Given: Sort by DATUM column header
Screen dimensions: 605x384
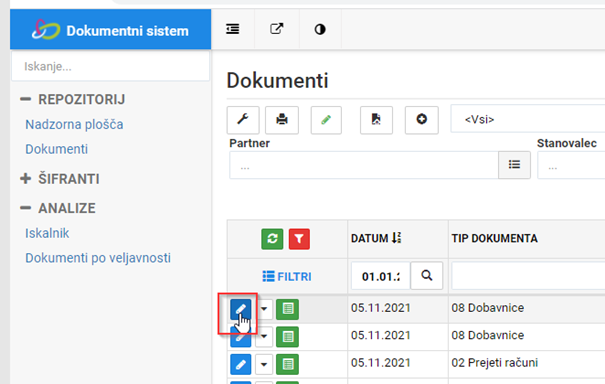Looking at the screenshot, I should pos(376,238).
